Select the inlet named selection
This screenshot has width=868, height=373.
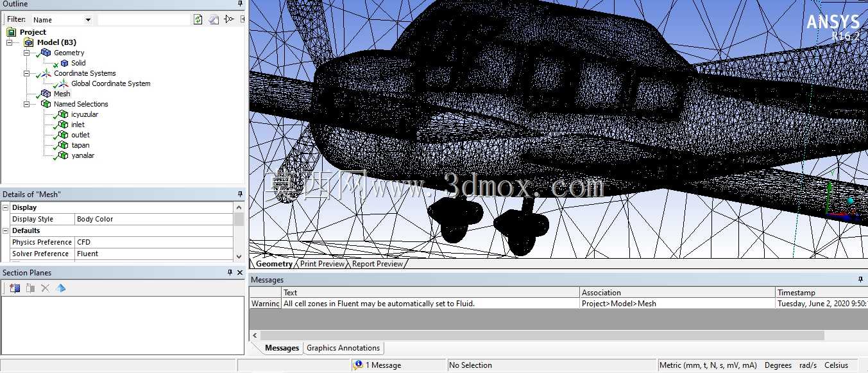coord(78,125)
